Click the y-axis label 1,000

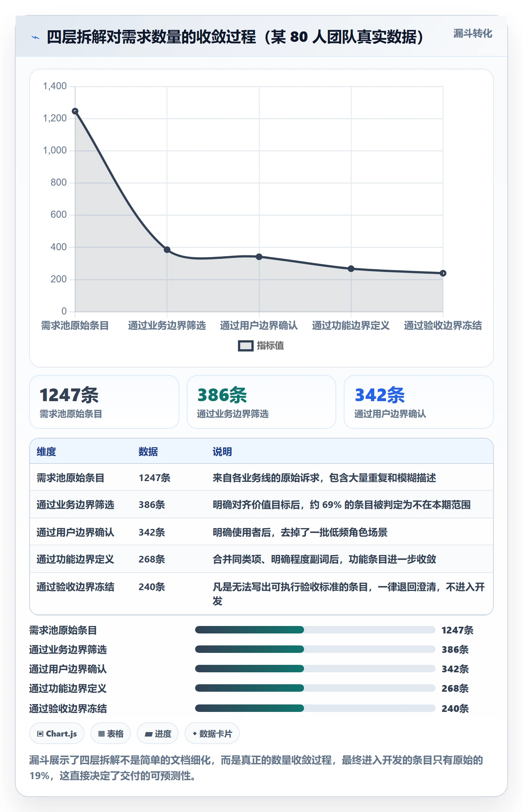55,151
